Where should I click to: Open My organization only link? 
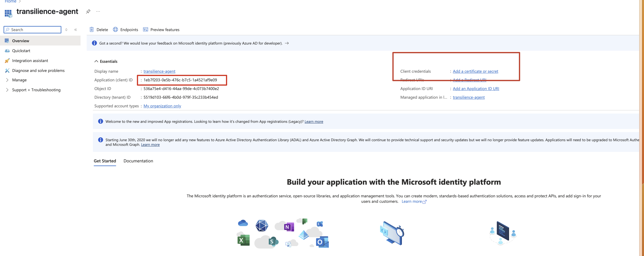coord(162,106)
